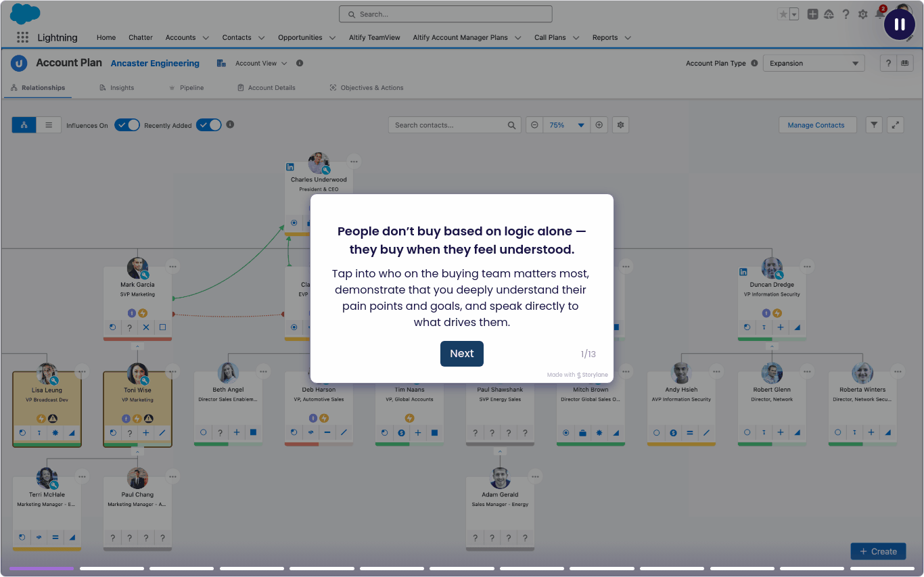Expand the Accounts nav menu chevron
This screenshot has width=924, height=577.
coord(206,38)
